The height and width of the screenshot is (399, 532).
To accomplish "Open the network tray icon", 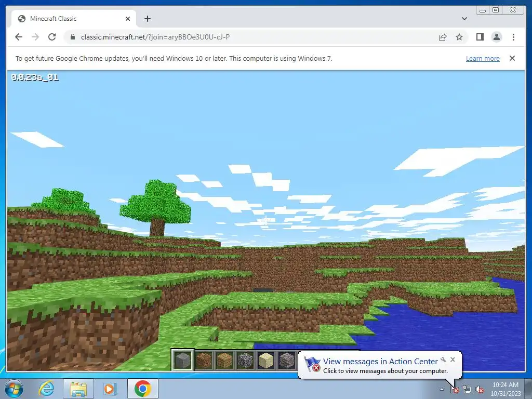I will tap(467, 390).
